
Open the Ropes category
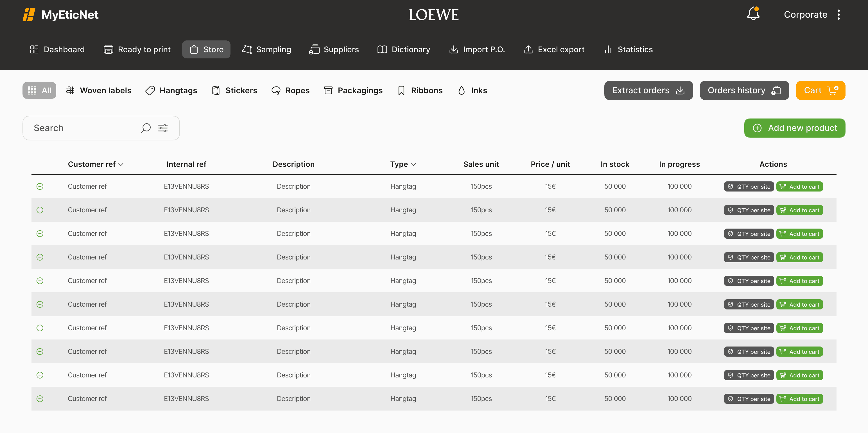(x=290, y=90)
